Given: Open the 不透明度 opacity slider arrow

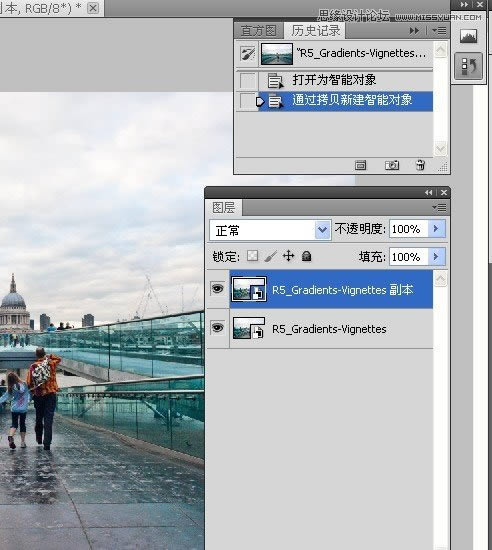Looking at the screenshot, I should click(436, 229).
